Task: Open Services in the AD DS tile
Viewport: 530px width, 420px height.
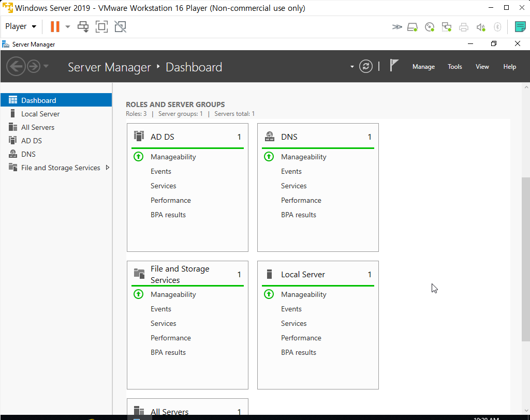Action: pos(163,186)
